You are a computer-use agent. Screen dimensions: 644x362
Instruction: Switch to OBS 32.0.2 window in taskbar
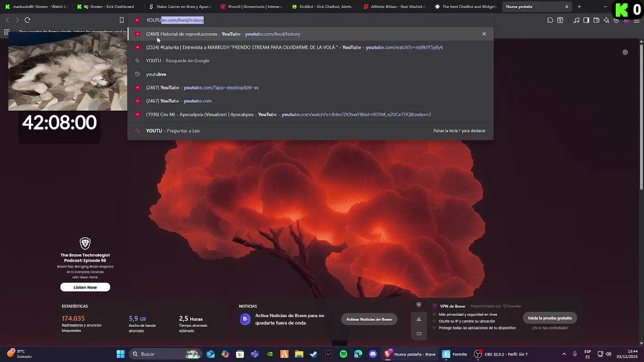(x=501, y=354)
